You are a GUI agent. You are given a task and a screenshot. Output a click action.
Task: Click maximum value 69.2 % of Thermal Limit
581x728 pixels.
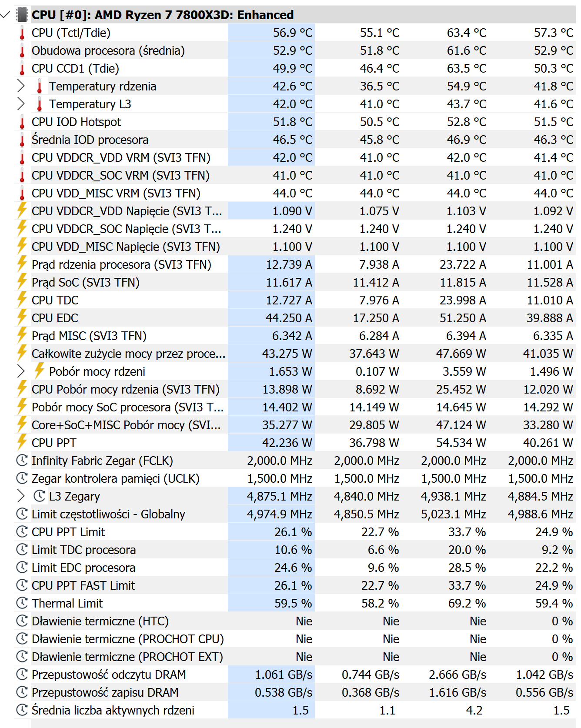pyautogui.click(x=467, y=603)
